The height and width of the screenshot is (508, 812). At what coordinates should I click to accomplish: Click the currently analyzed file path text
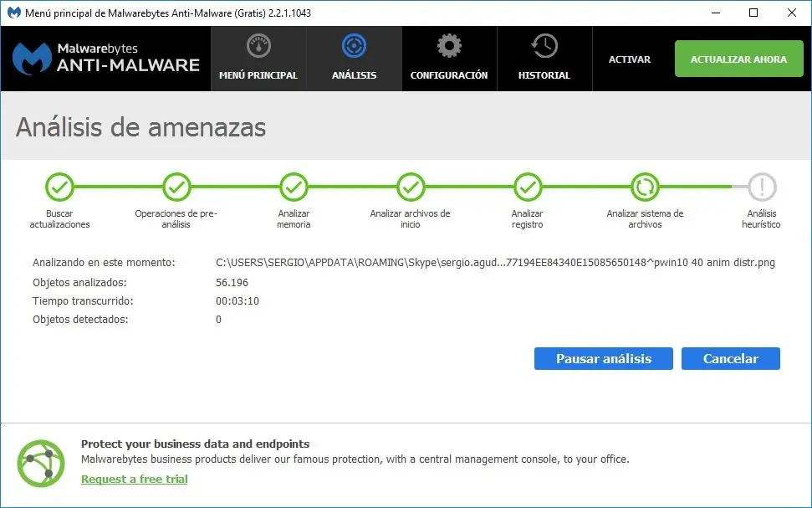point(495,262)
